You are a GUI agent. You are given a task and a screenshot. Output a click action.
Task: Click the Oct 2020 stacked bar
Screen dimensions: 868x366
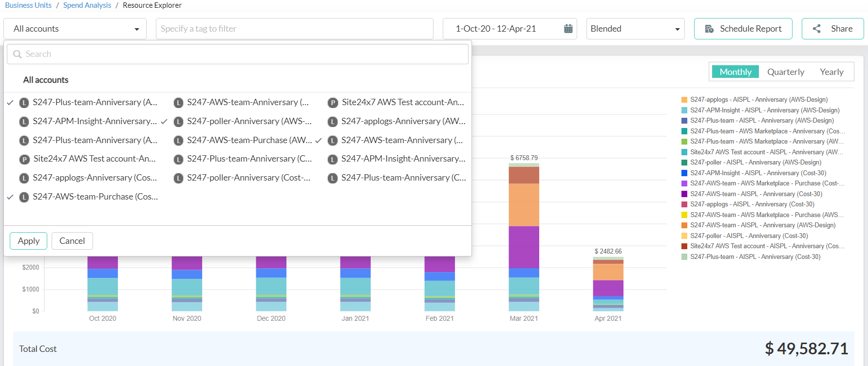pyautogui.click(x=102, y=283)
